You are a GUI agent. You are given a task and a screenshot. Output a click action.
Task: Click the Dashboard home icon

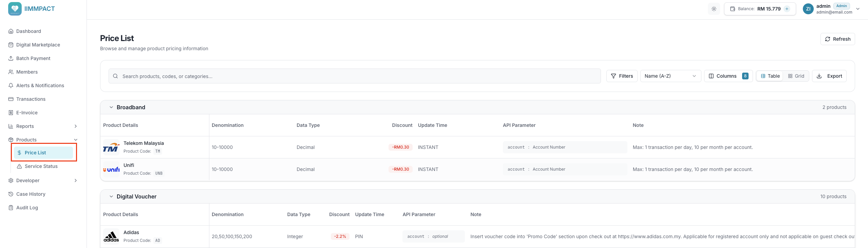(x=11, y=31)
